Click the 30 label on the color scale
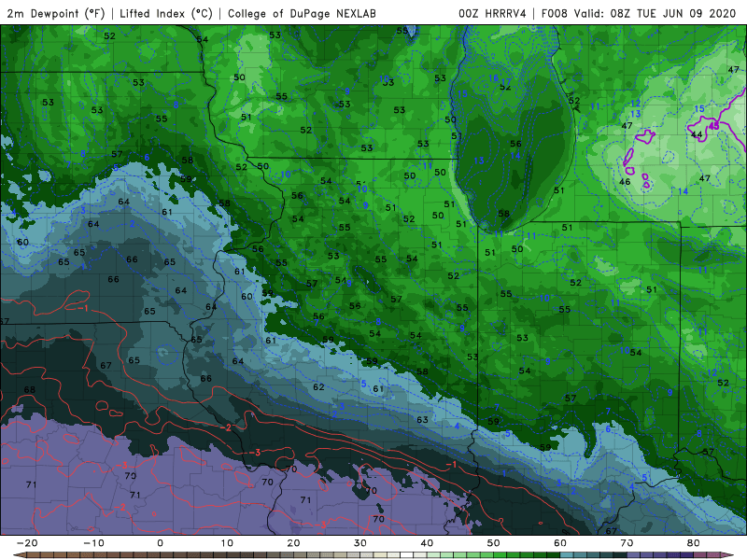This screenshot has height=560, width=747. 360,543
